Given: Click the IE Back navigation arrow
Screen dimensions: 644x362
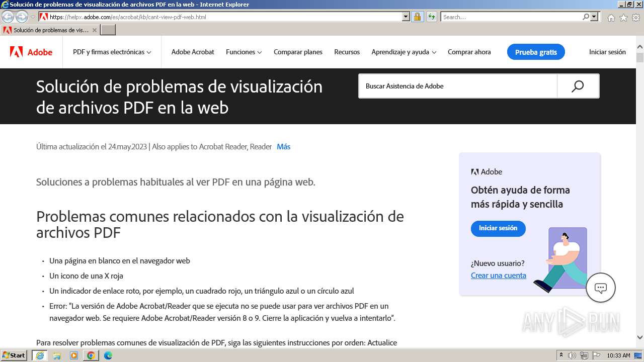Looking at the screenshot, I should point(8,17).
